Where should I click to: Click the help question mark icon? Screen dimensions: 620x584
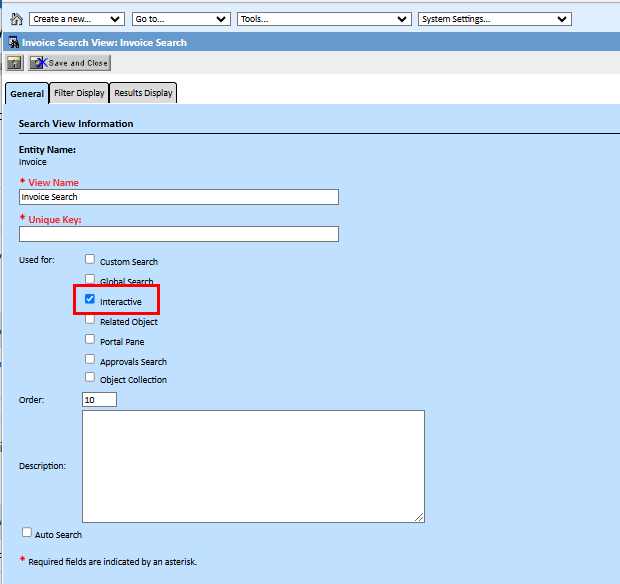tap(15, 63)
